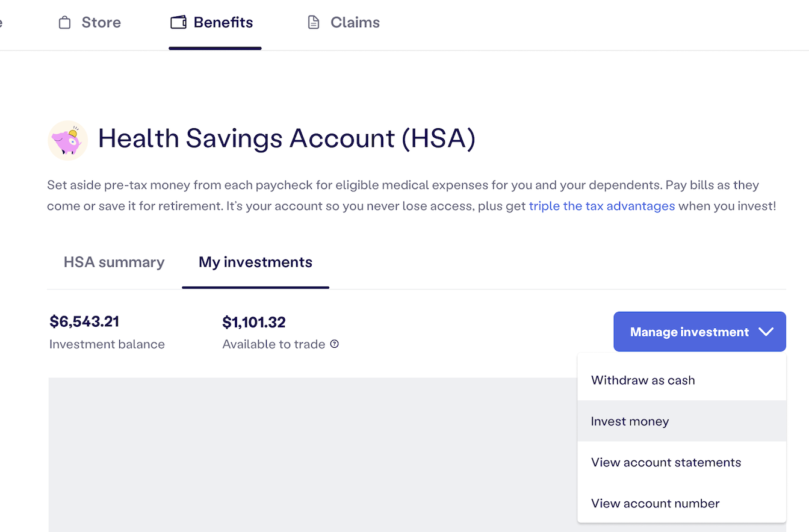The image size is (809, 532).
Task: Click the Benefits wallet icon
Action: pos(178,23)
